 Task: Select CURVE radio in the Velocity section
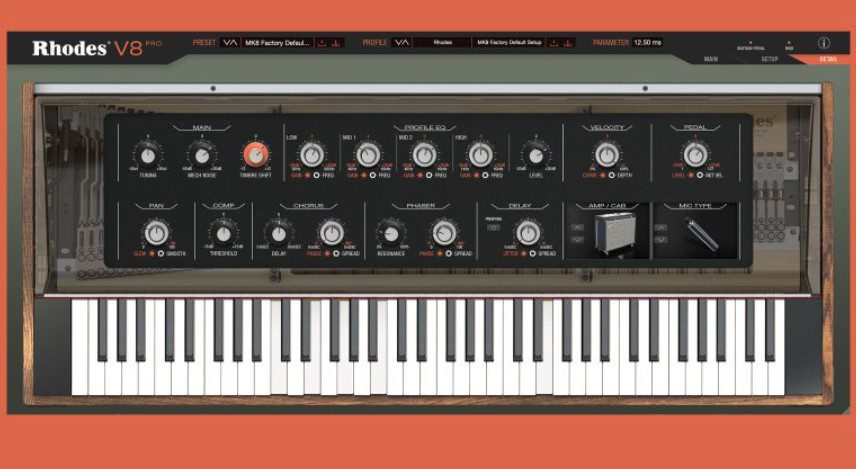[x=602, y=175]
